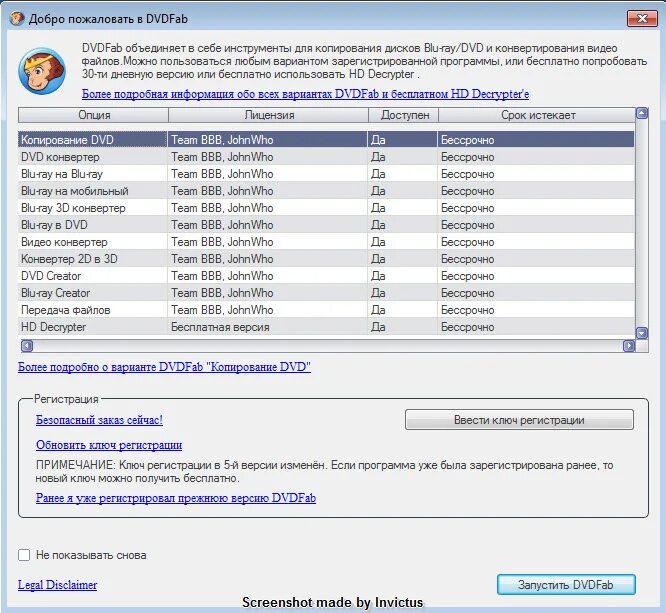Sort by the 'Опция' column header

tap(93, 115)
